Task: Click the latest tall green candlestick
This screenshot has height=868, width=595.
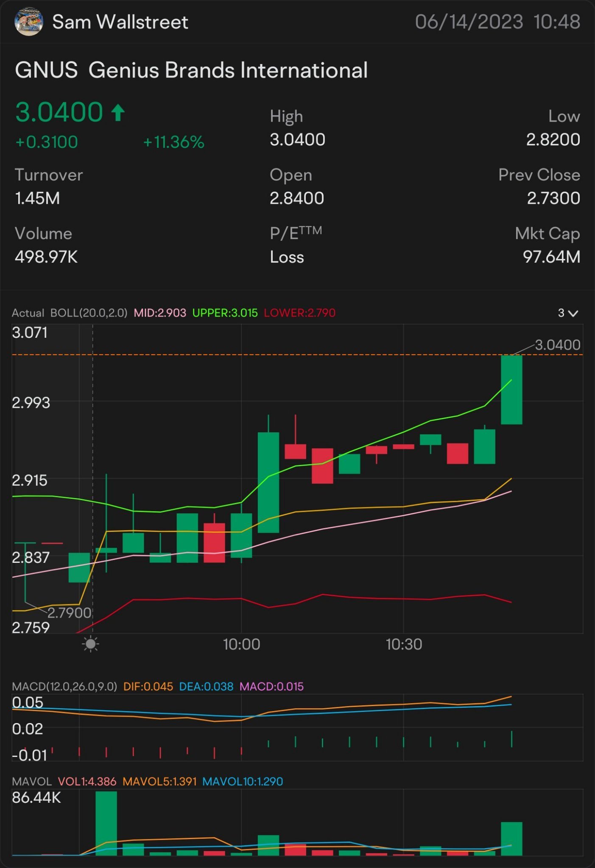Action: tap(511, 389)
